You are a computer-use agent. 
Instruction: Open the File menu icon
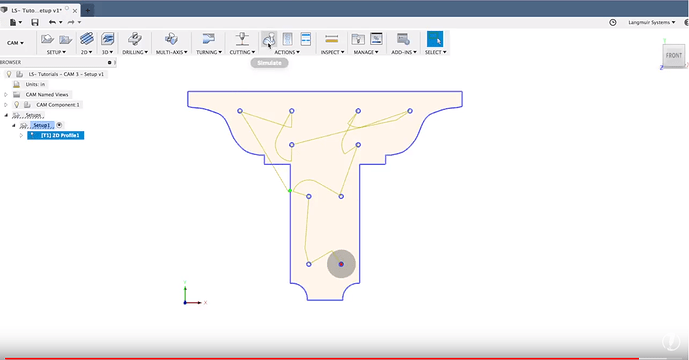coord(13,22)
